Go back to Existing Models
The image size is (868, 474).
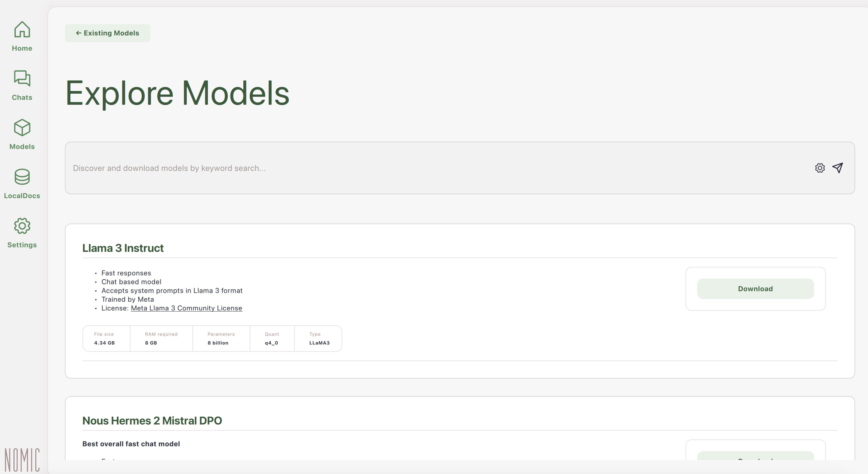[108, 33]
